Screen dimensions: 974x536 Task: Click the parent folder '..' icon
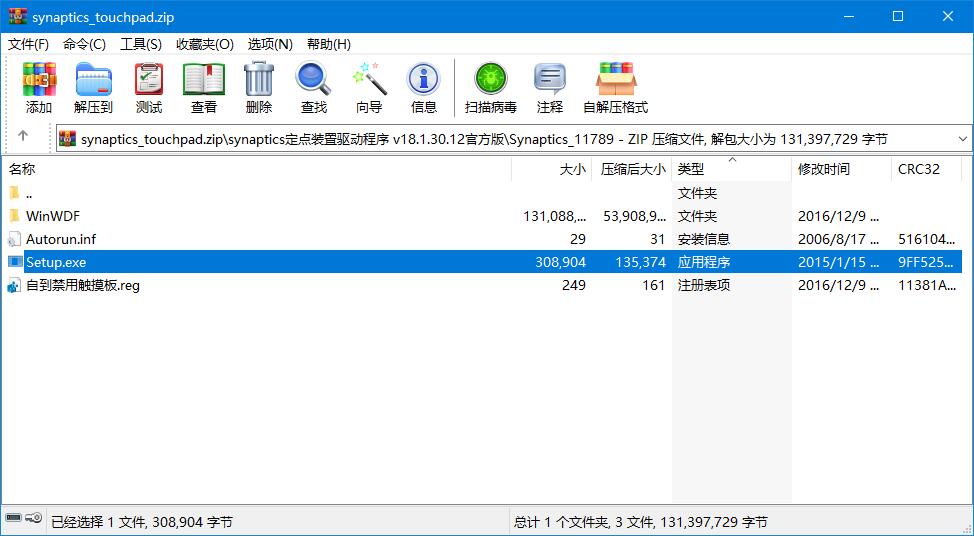[14, 193]
